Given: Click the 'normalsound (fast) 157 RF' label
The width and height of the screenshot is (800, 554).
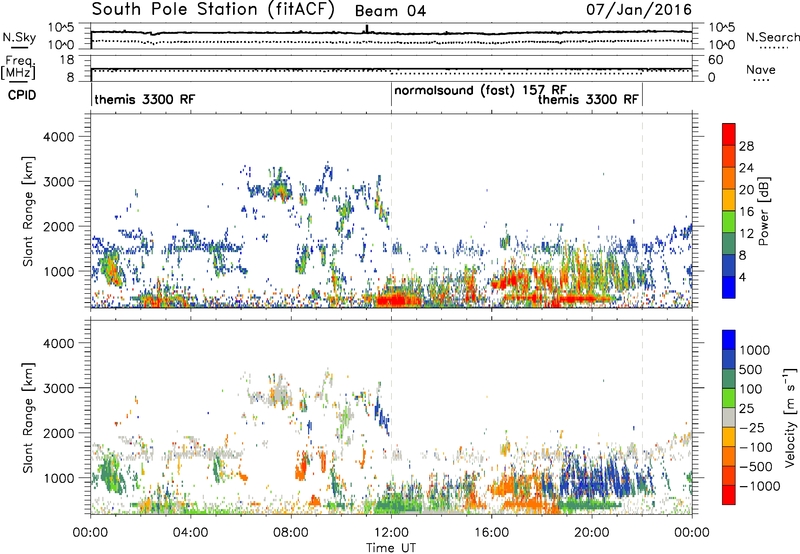Looking at the screenshot, I should pyautogui.click(x=480, y=91).
